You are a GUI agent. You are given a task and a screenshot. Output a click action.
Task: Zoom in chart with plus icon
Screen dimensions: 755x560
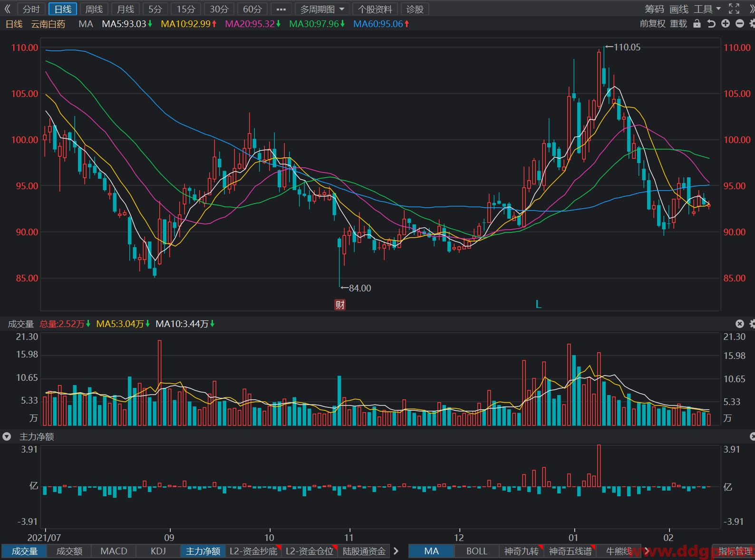726,24
